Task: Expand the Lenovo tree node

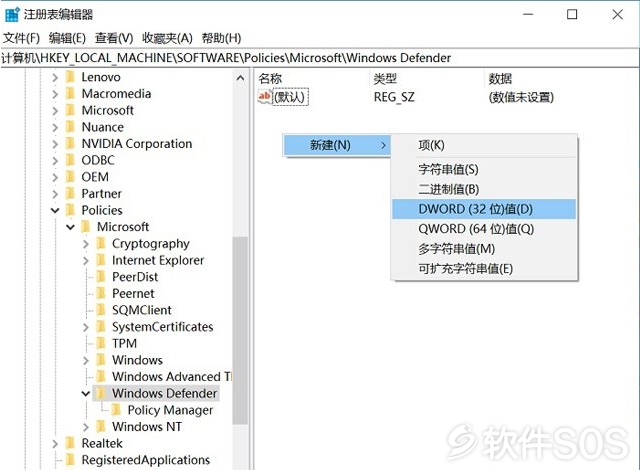Action: (55, 77)
